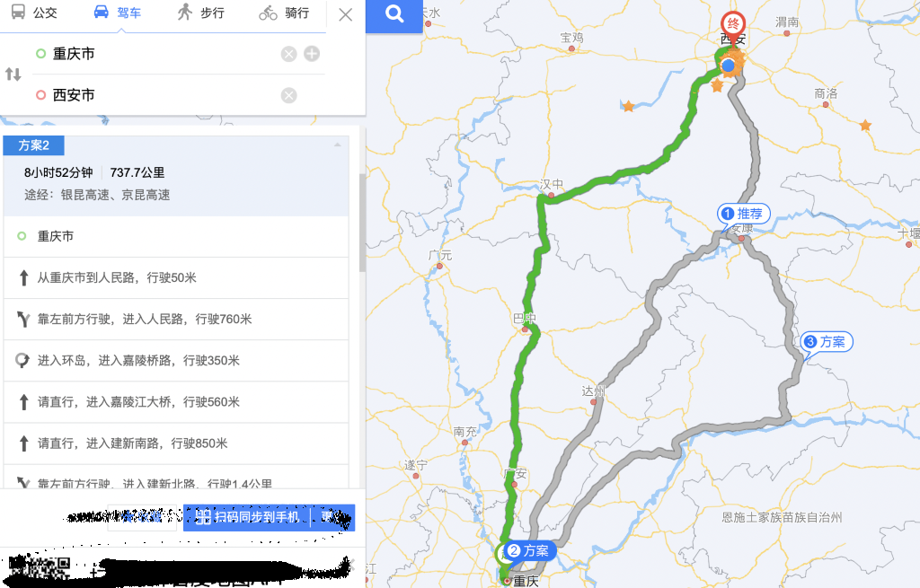
Task: Clear the 西安市 destination field
Action: click(288, 95)
